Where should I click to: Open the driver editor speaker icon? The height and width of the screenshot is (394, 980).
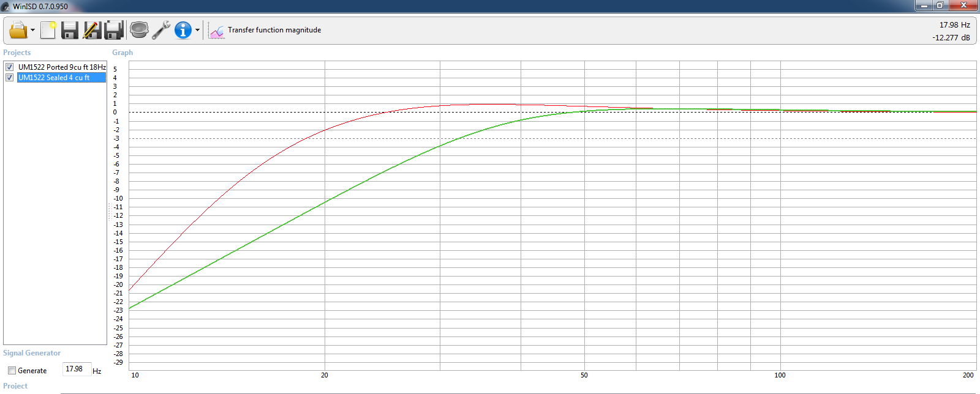point(139,30)
